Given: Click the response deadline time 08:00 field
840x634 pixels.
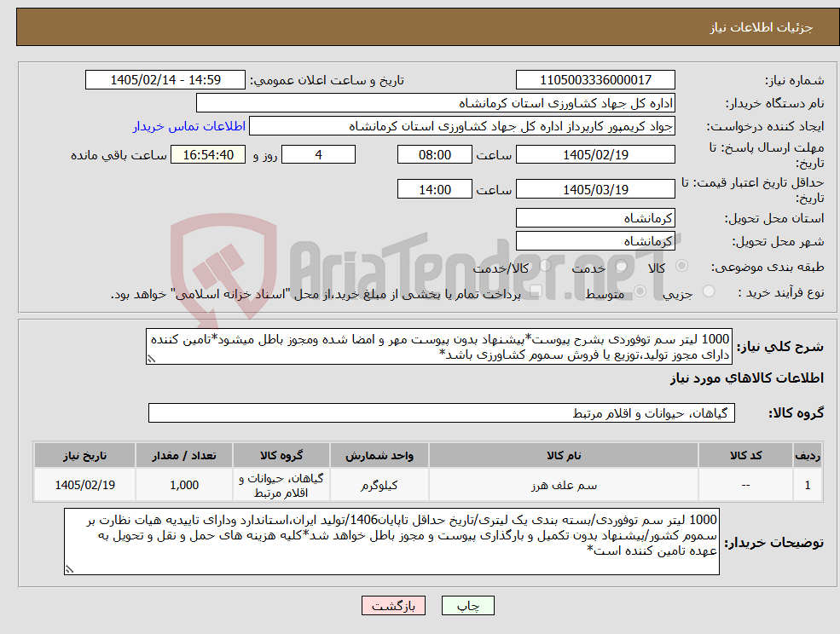Looking at the screenshot, I should [434, 155].
